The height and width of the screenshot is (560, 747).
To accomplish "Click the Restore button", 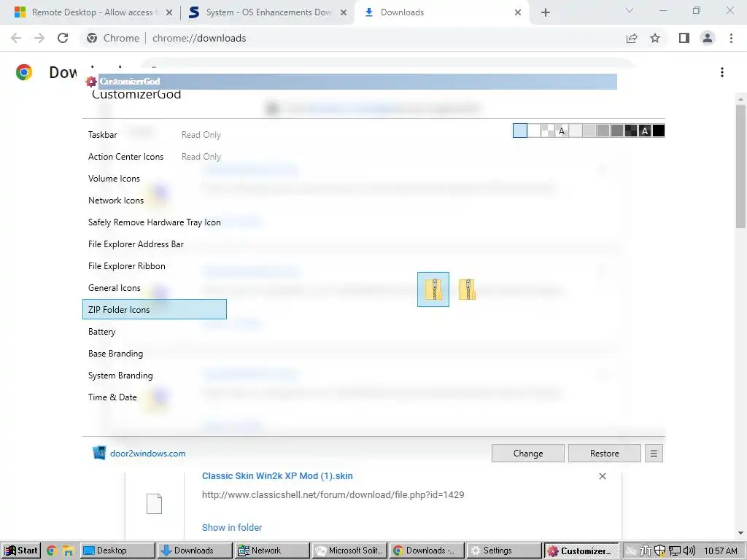I will coord(605,454).
